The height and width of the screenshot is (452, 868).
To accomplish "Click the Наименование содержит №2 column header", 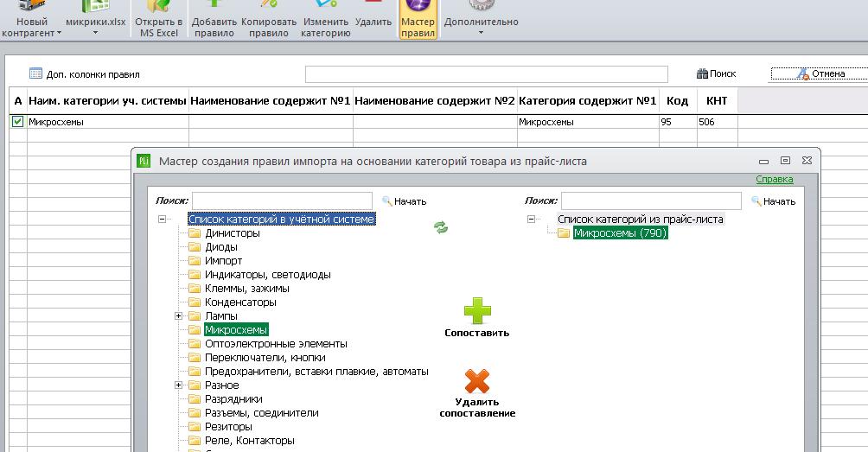I will click(435, 101).
